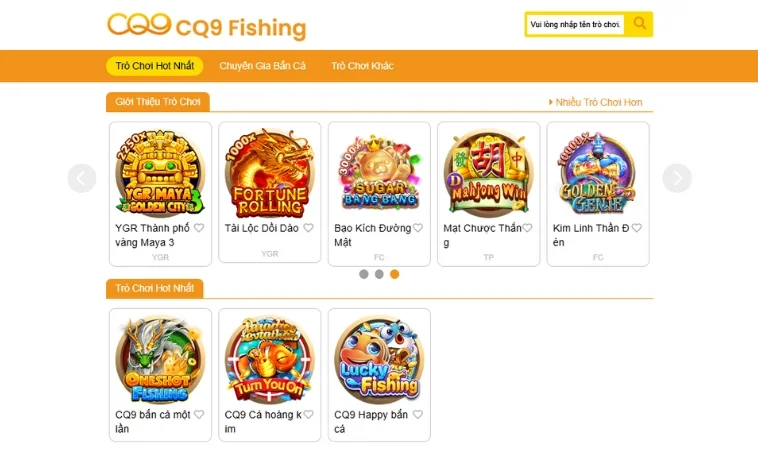Launch the Fortune Rolling dragon game icon
The height and width of the screenshot is (450, 758).
pos(270,172)
